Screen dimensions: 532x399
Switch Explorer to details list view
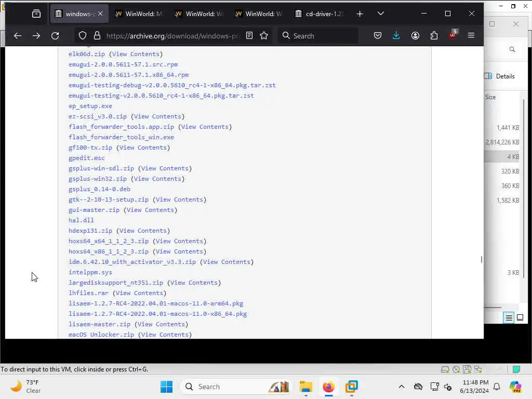tap(509, 318)
